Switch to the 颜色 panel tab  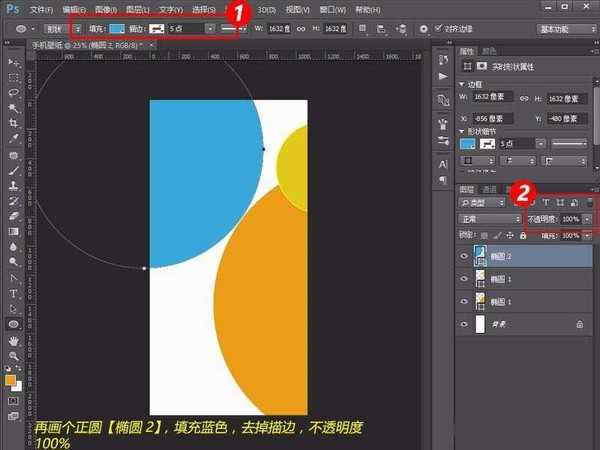click(x=489, y=49)
